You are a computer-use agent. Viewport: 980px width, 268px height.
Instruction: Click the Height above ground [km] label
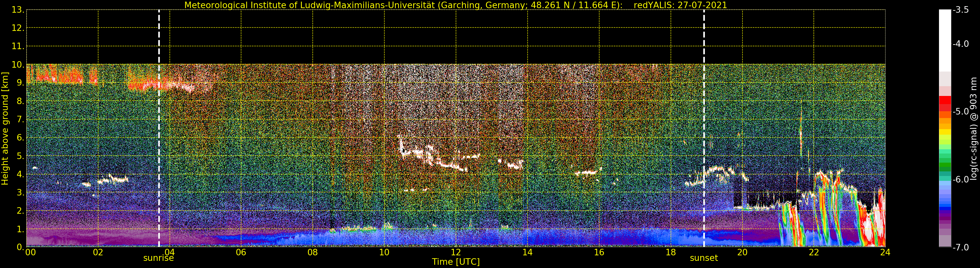(x=5, y=128)
